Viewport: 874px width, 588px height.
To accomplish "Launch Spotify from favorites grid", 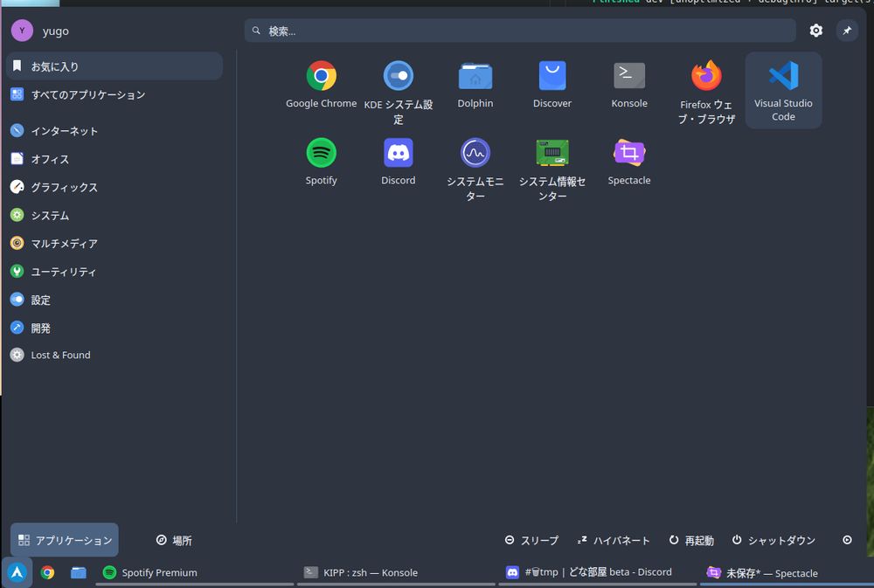I will pyautogui.click(x=321, y=162).
